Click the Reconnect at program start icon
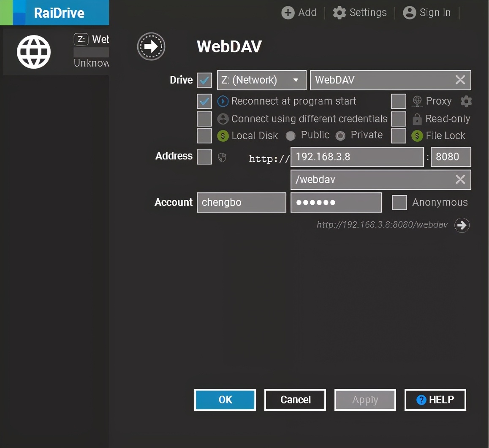The image size is (489, 448). point(223,101)
